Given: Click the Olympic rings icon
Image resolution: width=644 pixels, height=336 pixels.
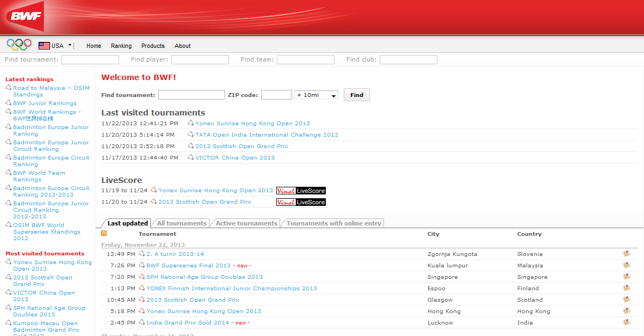Looking at the screenshot, I should coord(19,45).
